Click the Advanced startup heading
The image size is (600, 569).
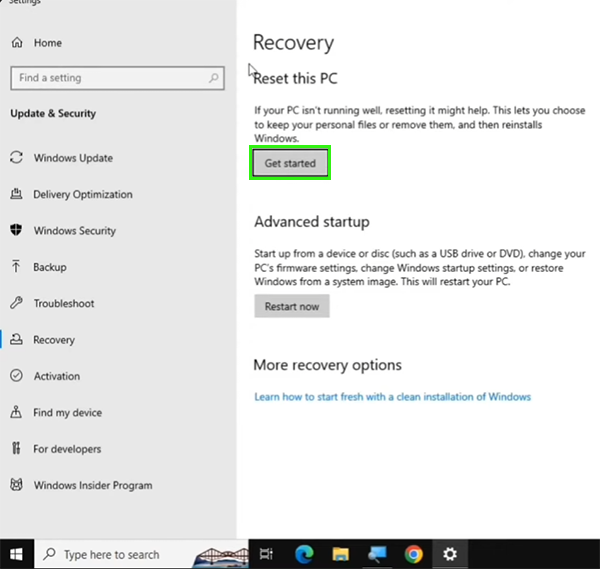[x=312, y=222]
